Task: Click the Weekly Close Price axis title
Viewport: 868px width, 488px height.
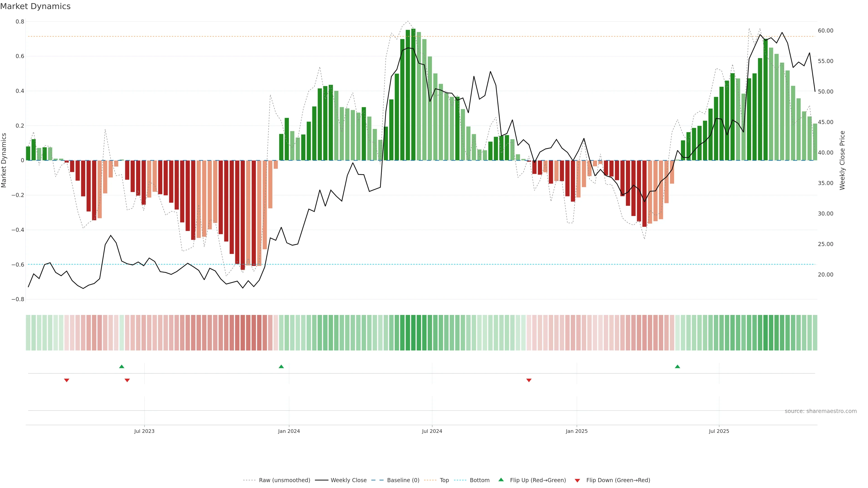Action: [842, 160]
